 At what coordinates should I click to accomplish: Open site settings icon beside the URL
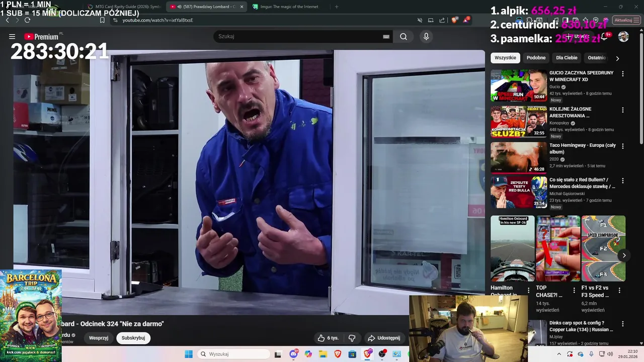coord(116,20)
